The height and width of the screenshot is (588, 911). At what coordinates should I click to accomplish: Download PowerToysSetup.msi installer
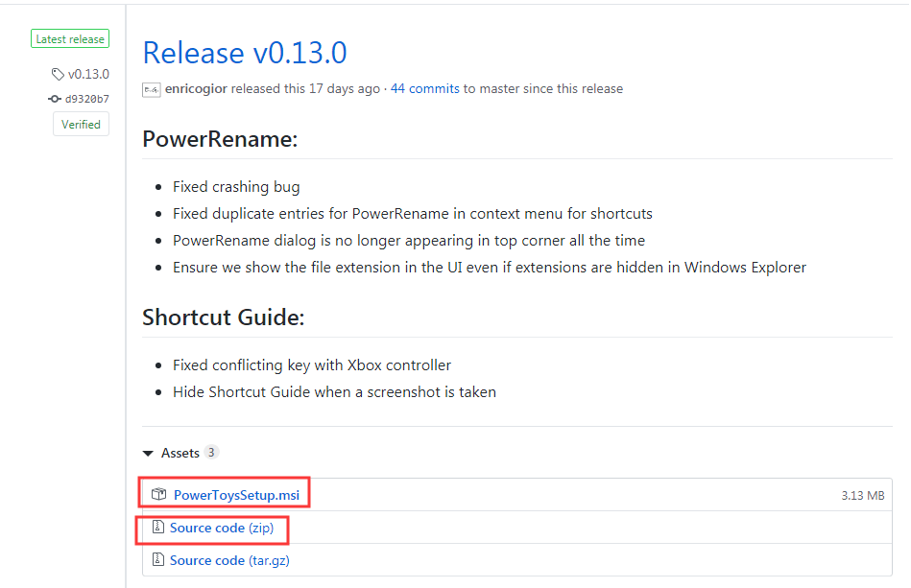236,495
